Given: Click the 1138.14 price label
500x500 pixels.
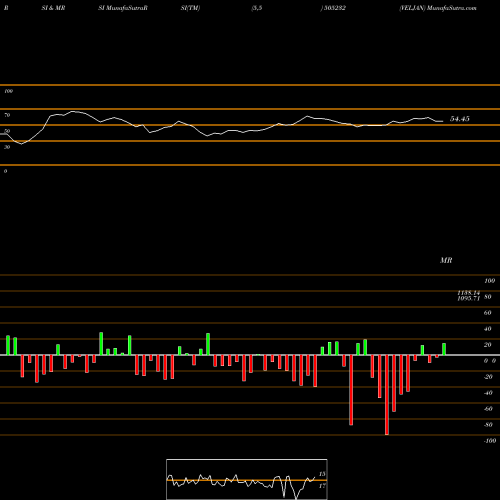Looking at the screenshot, I should pos(468,293).
